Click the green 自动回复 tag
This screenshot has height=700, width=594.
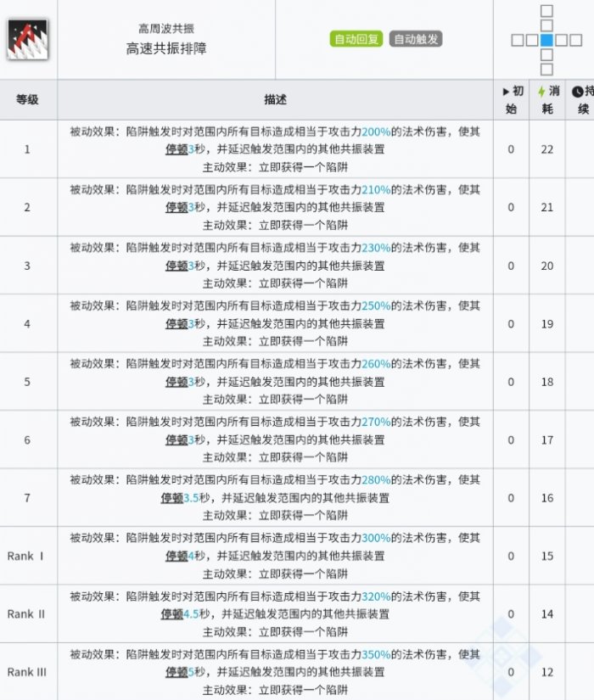point(356,39)
